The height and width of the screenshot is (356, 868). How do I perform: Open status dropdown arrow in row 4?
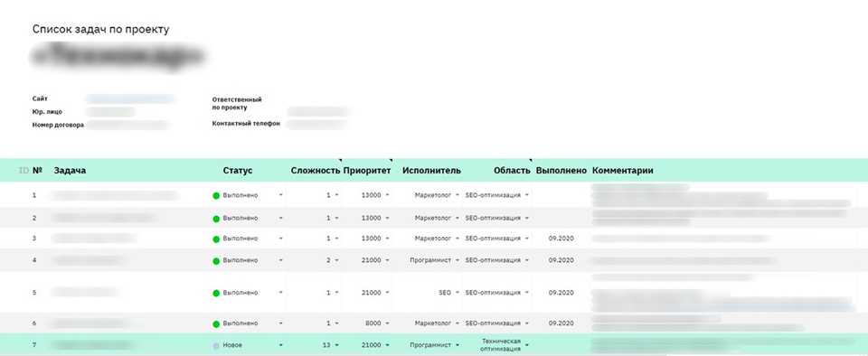click(280, 260)
